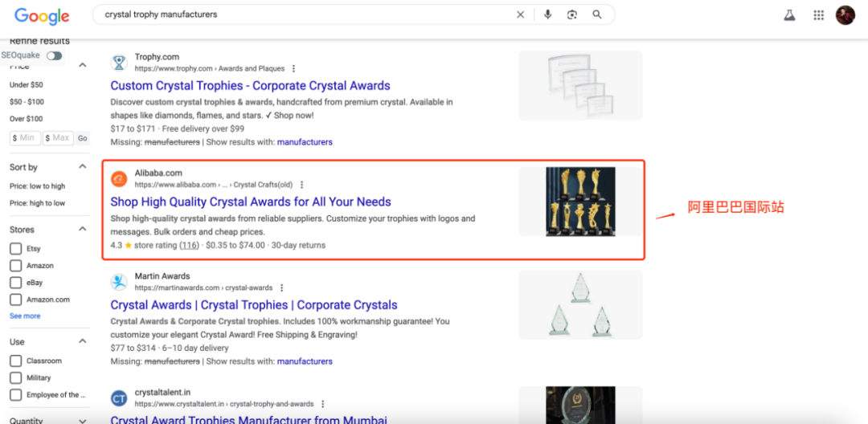Check the Employee of the... filter
Screen dimensions: 868x424
(x=16, y=395)
